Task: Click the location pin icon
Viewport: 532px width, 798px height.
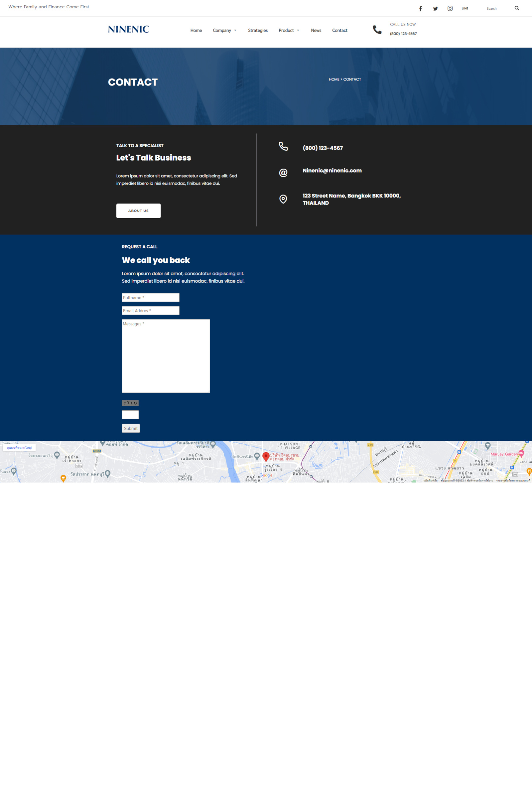Action: click(283, 199)
